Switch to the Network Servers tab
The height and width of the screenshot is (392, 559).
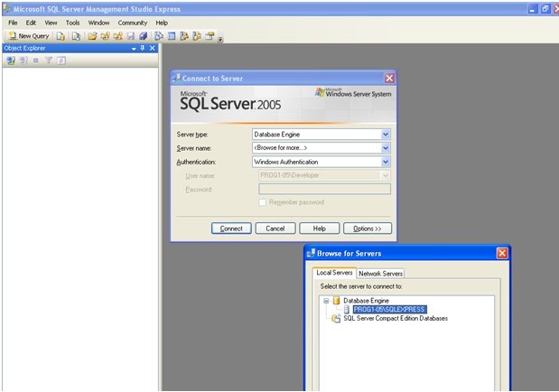tap(380, 274)
